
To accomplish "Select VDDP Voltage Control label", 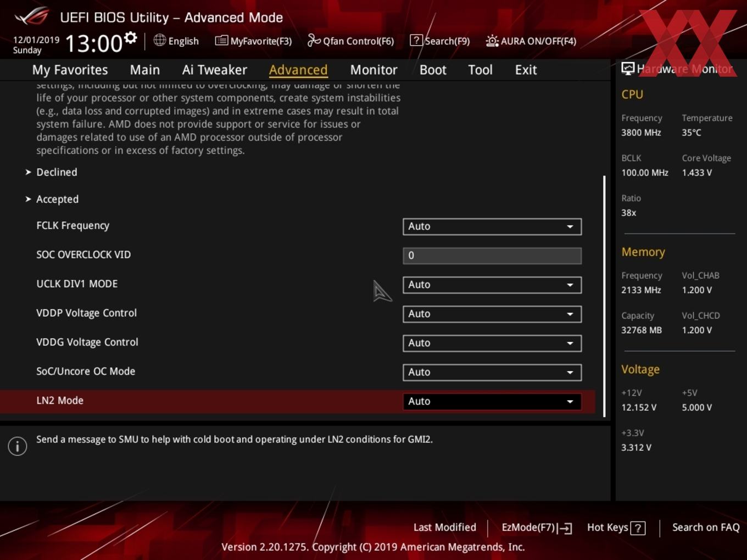I will tap(86, 313).
